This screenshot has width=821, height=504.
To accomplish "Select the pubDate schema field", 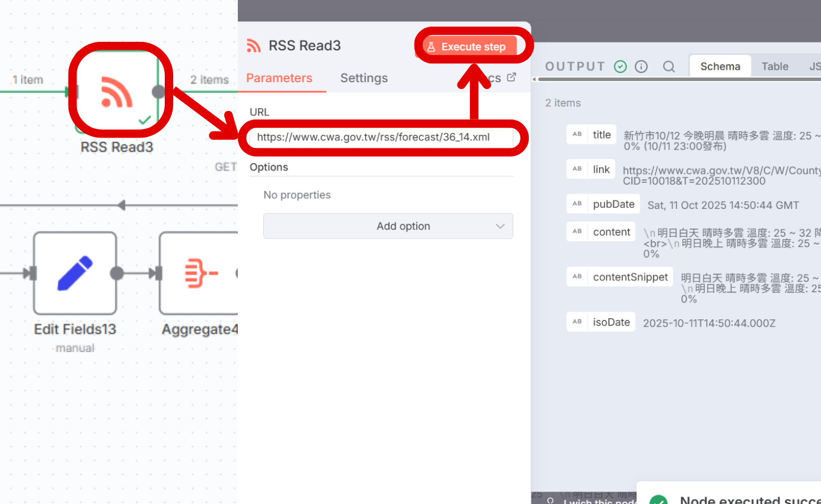I will pyautogui.click(x=613, y=204).
